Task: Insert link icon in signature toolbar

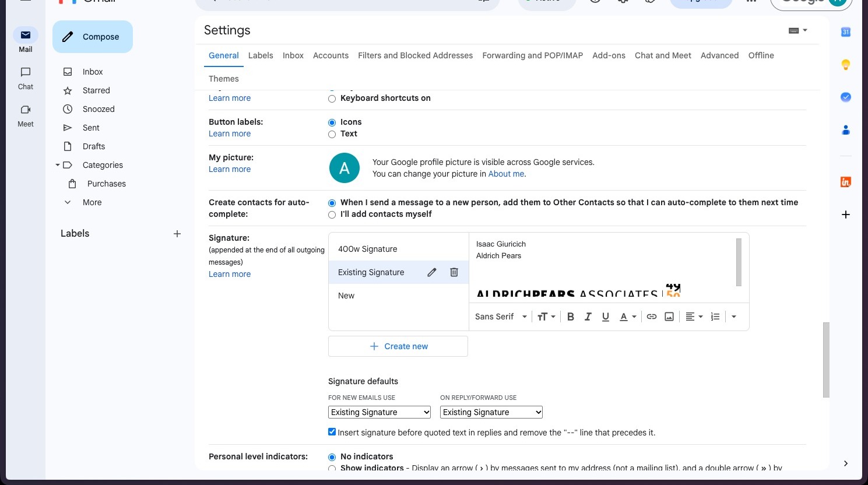Action: (652, 317)
